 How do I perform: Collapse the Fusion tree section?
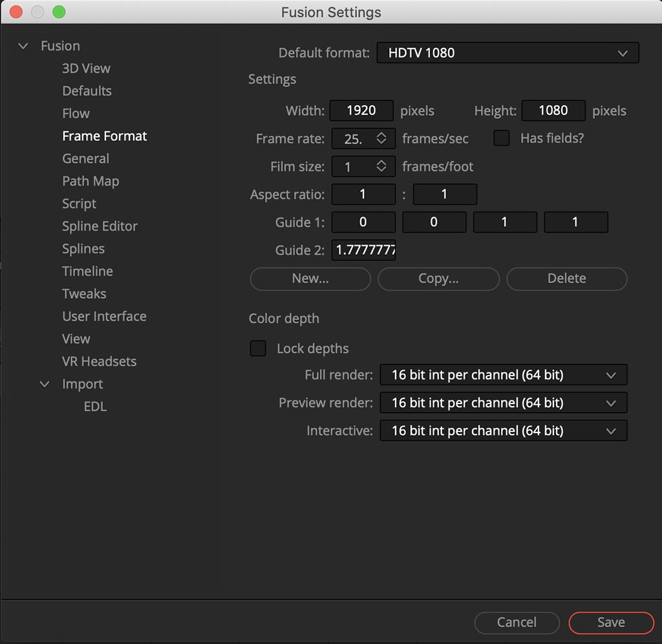pyautogui.click(x=23, y=46)
